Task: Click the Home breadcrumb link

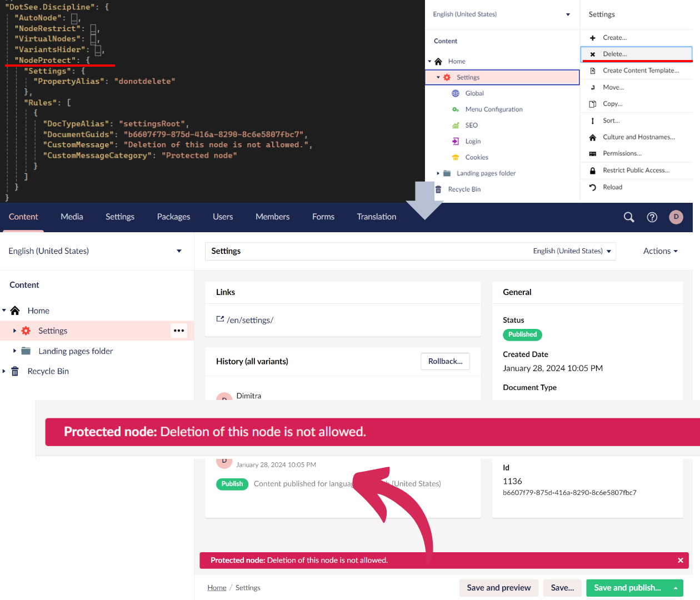Action: click(217, 588)
